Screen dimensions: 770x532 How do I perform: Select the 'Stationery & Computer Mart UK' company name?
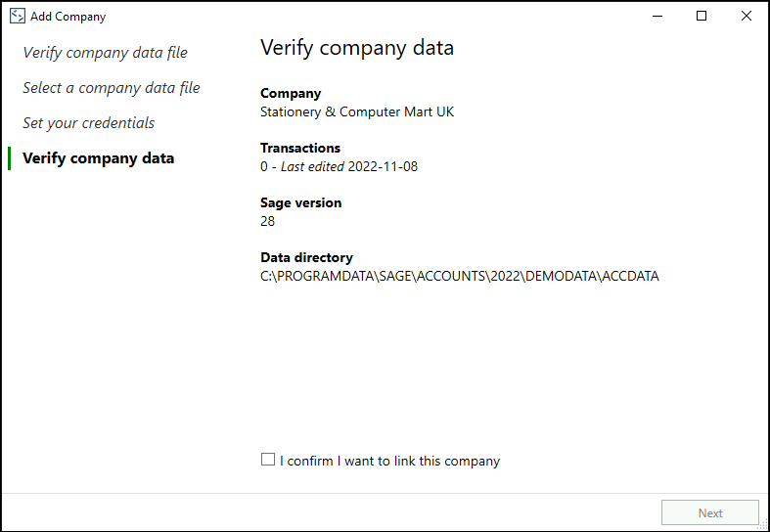click(356, 111)
